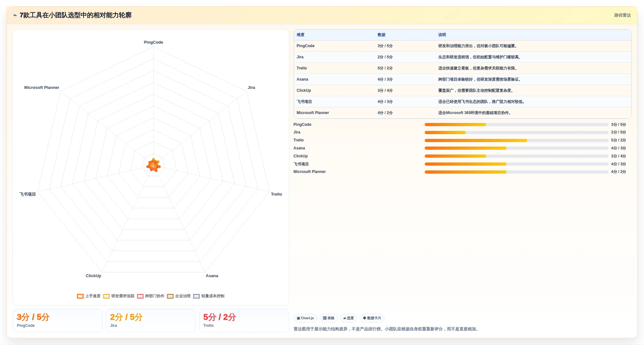Click the Microsoft Planner radar axis label
Viewport: 644px width, 345px height.
pos(42,88)
